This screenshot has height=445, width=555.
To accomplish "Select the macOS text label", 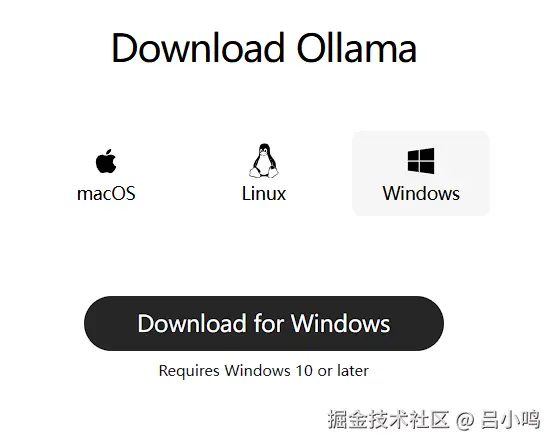I will [x=106, y=194].
